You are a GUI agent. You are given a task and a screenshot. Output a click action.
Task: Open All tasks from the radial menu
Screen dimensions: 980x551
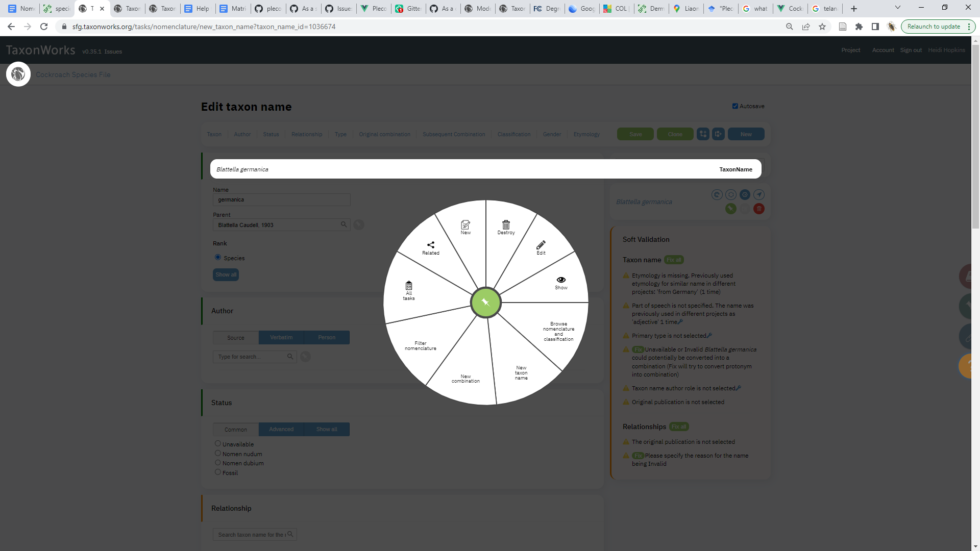408,290
